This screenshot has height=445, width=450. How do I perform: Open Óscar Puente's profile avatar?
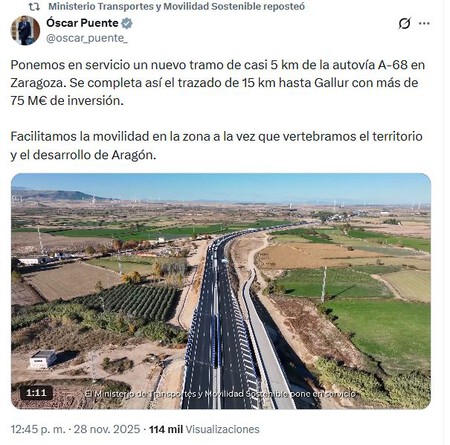point(25,30)
